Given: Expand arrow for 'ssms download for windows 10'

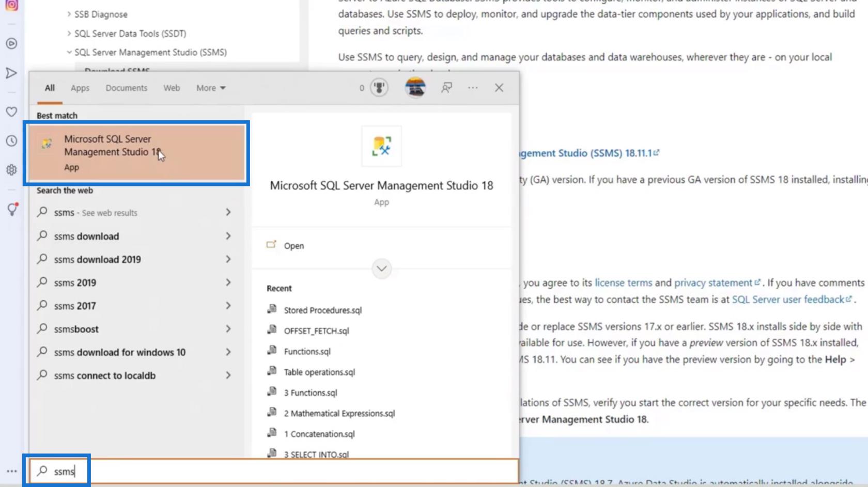Looking at the screenshot, I should pos(228,352).
